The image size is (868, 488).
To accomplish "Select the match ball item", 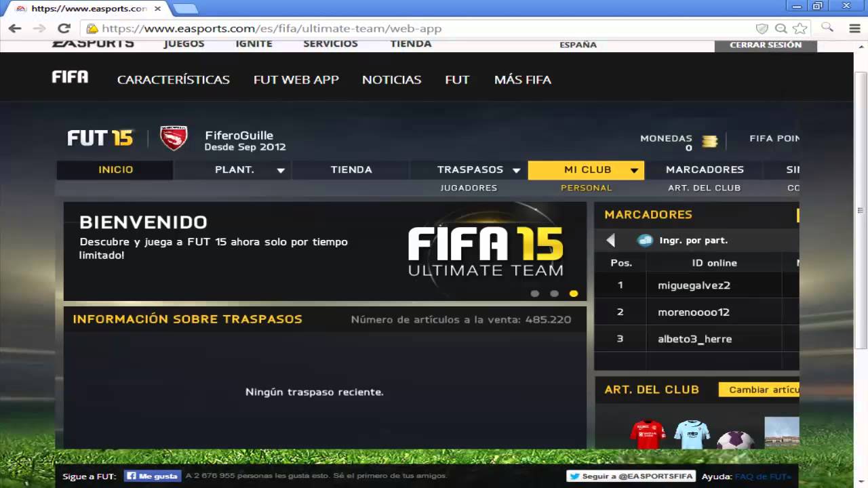I will tap(735, 439).
